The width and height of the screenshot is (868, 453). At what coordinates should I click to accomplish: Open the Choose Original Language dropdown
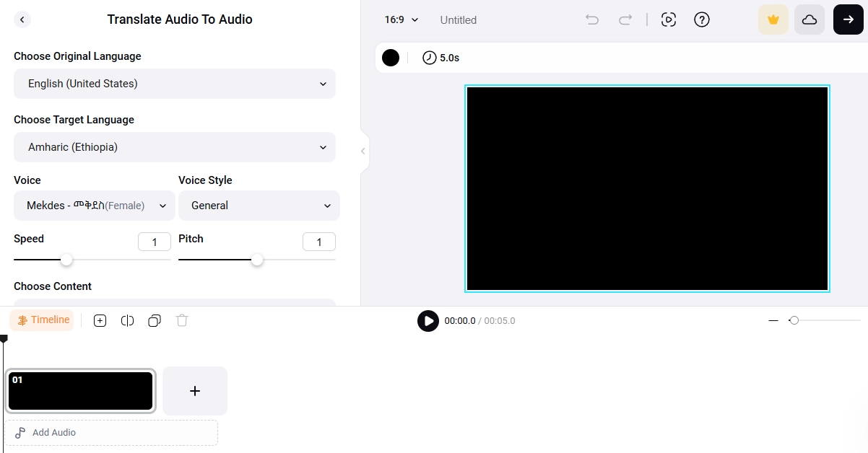point(175,84)
